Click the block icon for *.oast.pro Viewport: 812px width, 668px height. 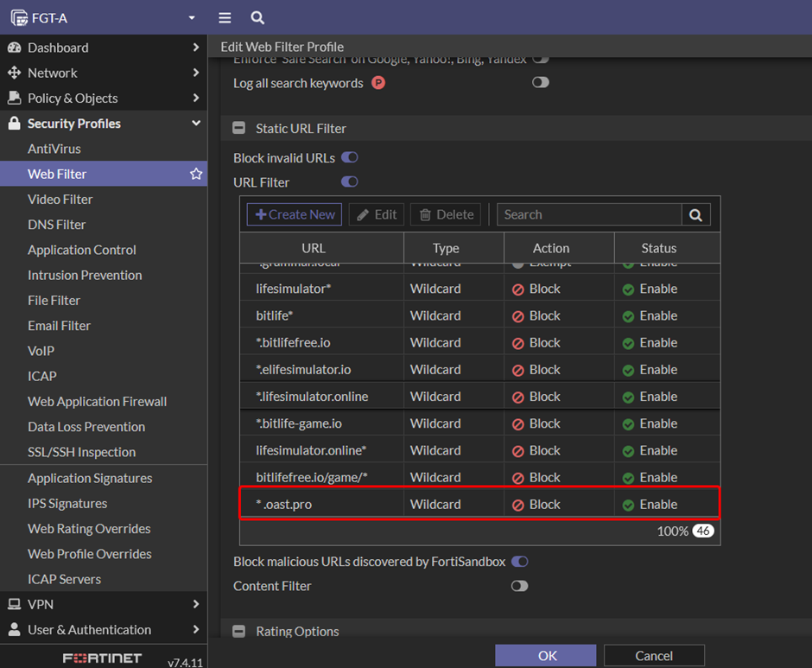point(517,505)
